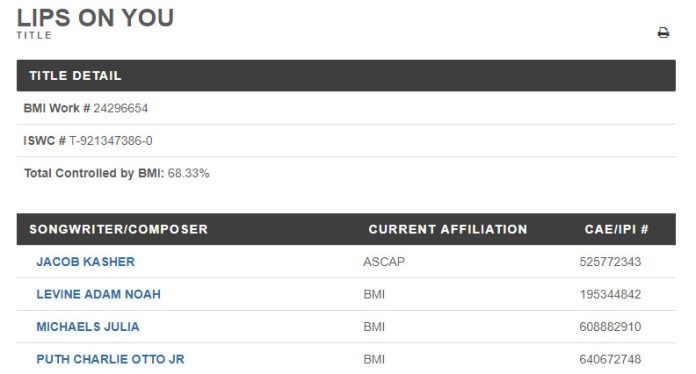The height and width of the screenshot is (374, 696).
Task: Open the Puth Charlie Otto Jr link
Action: (110, 359)
